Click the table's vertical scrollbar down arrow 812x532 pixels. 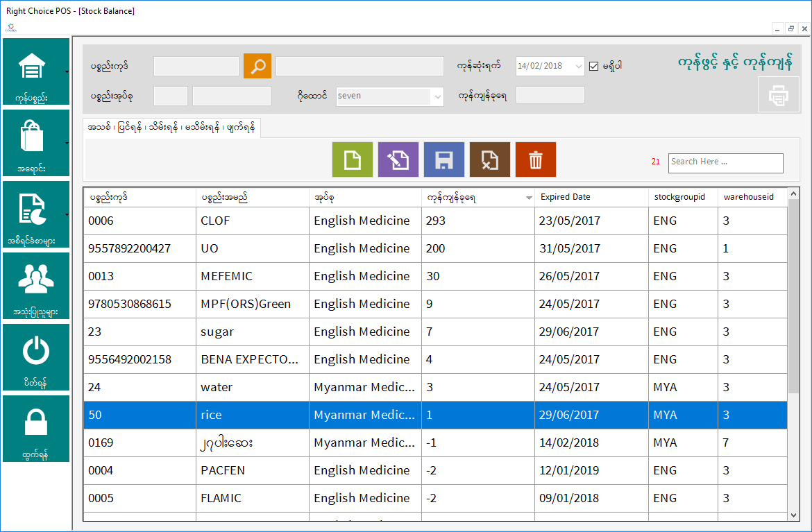pos(794,515)
